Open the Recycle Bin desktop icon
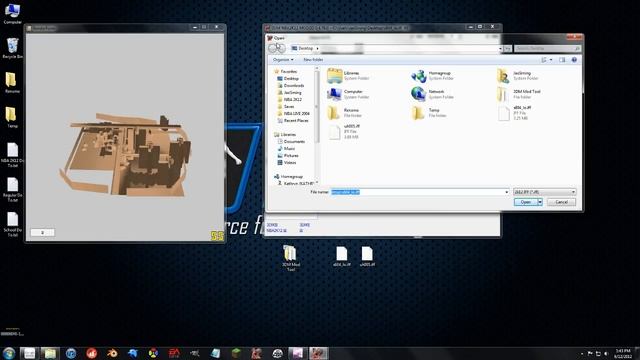This screenshot has width=640, height=360. coord(12,48)
